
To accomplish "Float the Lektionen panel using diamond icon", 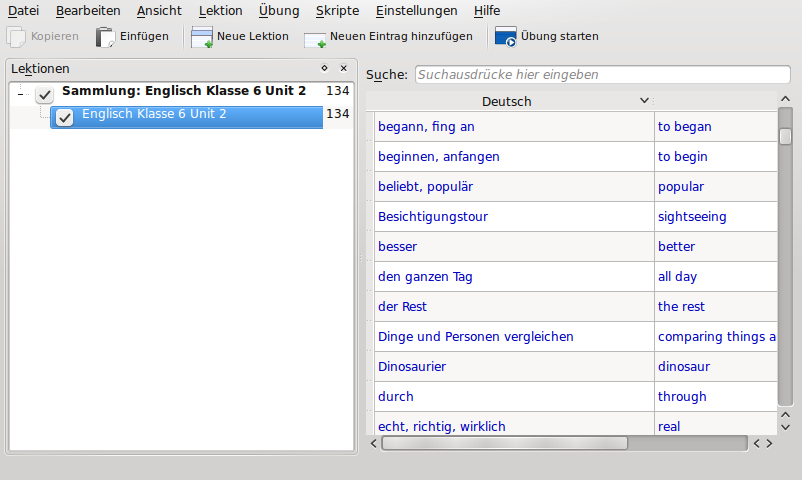I will tap(324, 68).
